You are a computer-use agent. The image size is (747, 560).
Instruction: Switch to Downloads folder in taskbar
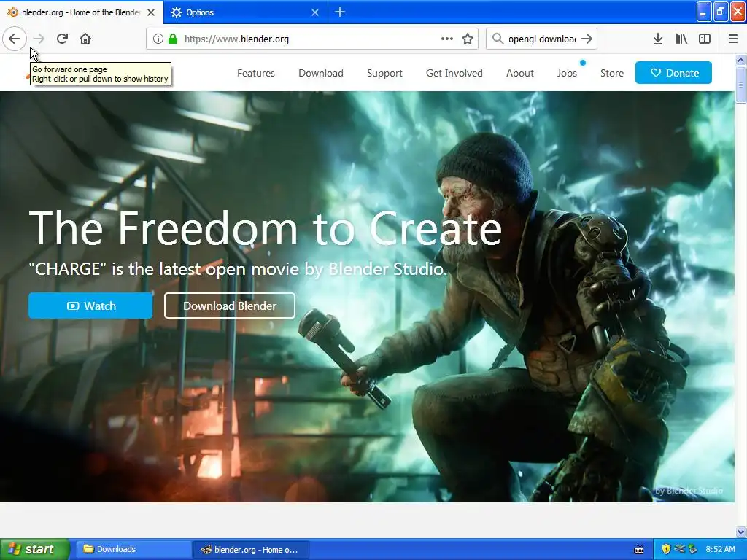point(132,550)
